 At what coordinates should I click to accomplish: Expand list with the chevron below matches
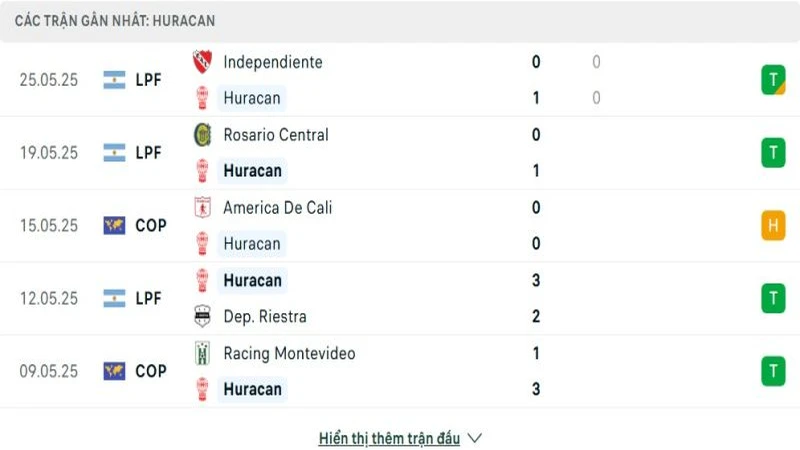coord(475,438)
